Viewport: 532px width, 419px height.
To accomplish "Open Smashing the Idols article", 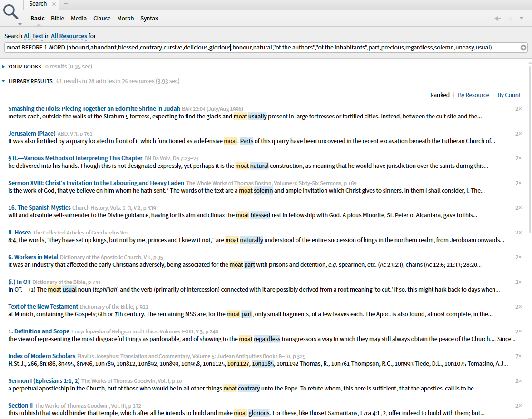I will point(94,108).
